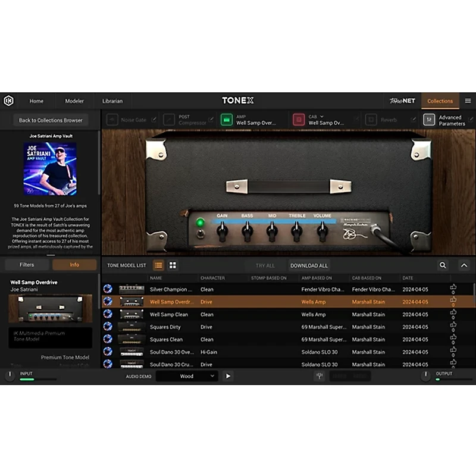Like the Squares Dirty tone model

[x=453, y=325]
